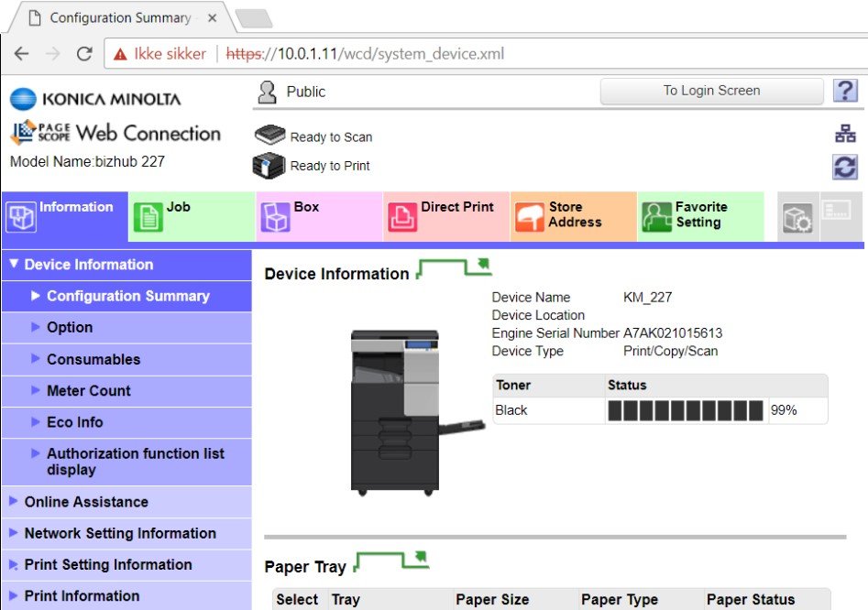Click the help question mark icon
The height and width of the screenshot is (610, 868).
pos(844,91)
